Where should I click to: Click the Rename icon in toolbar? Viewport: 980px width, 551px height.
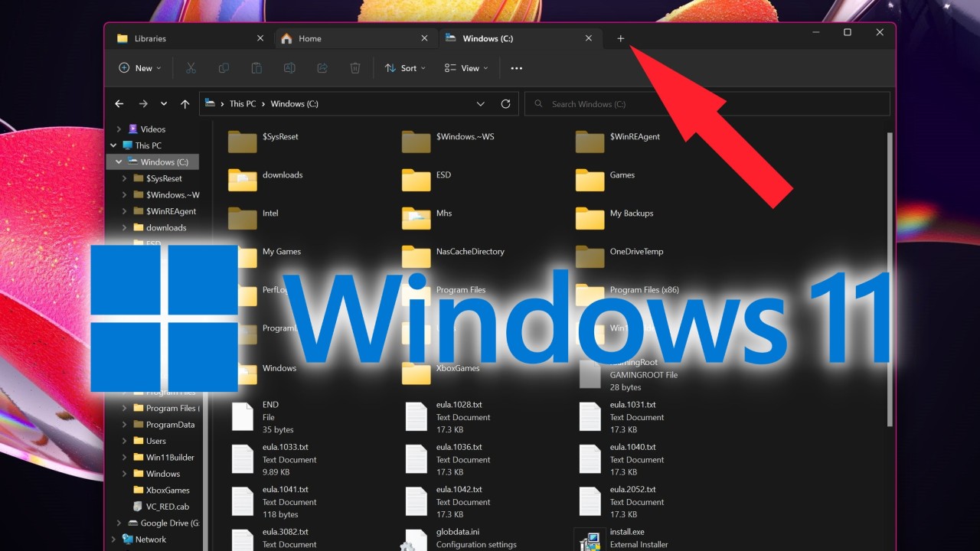(x=289, y=68)
